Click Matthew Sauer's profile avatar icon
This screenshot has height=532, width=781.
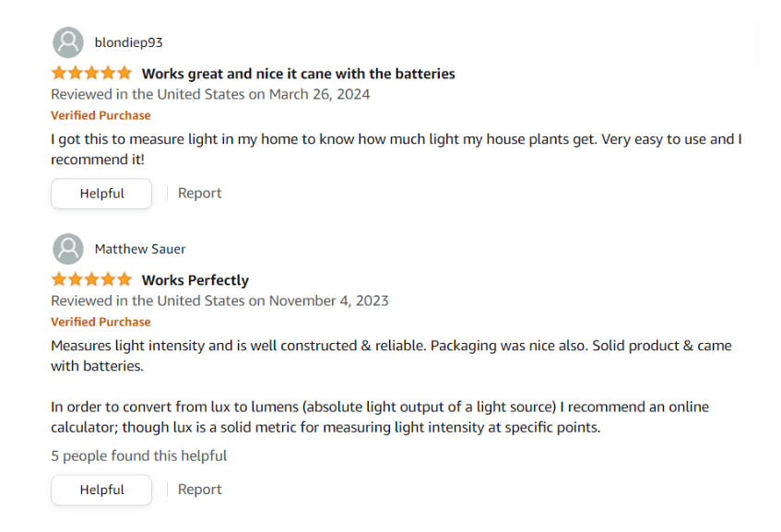click(68, 249)
